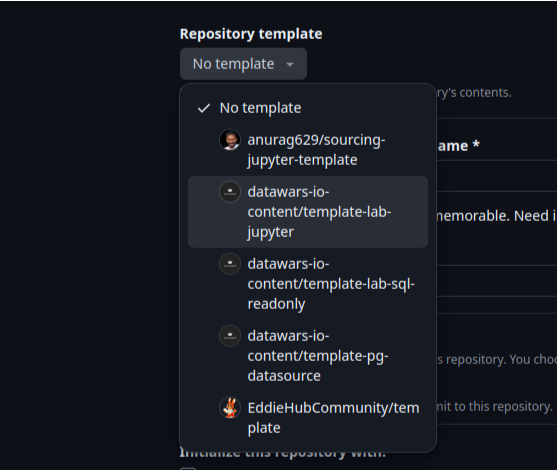The image size is (557, 470).
Task: Click avatar icon beside template-lab-jupyter
Action: (230, 192)
